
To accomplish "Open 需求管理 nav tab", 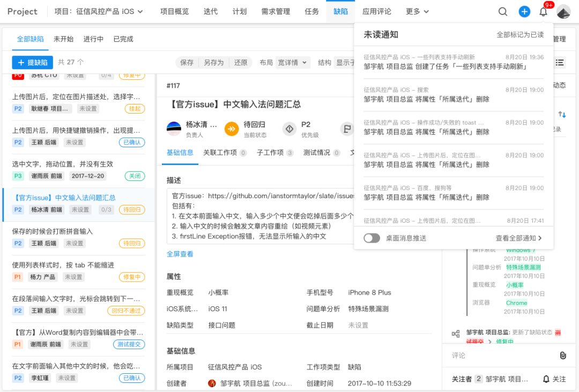I will click(x=276, y=12).
